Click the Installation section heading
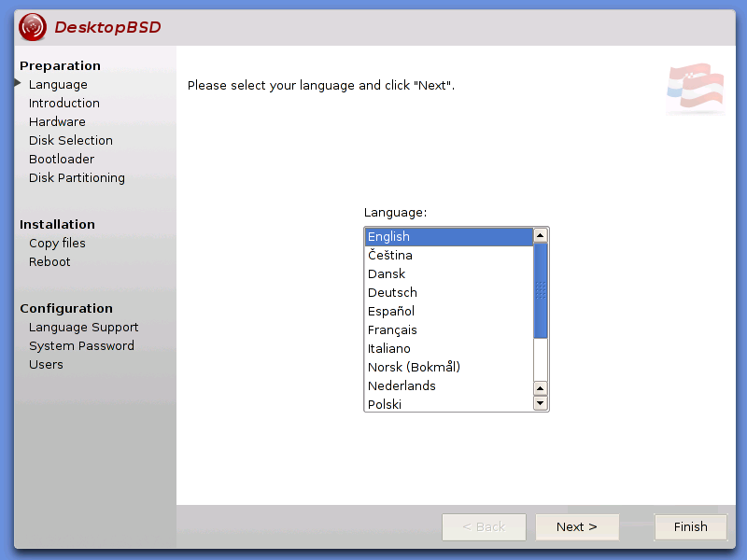The width and height of the screenshot is (747, 560). 57,224
